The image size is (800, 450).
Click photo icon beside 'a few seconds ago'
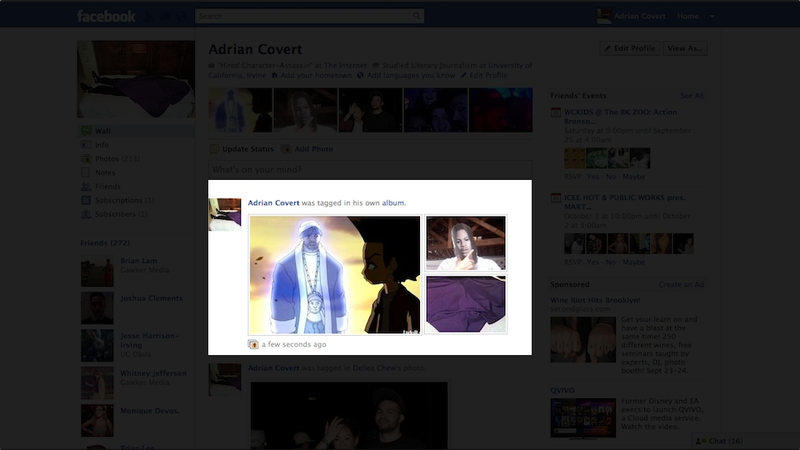[253, 344]
